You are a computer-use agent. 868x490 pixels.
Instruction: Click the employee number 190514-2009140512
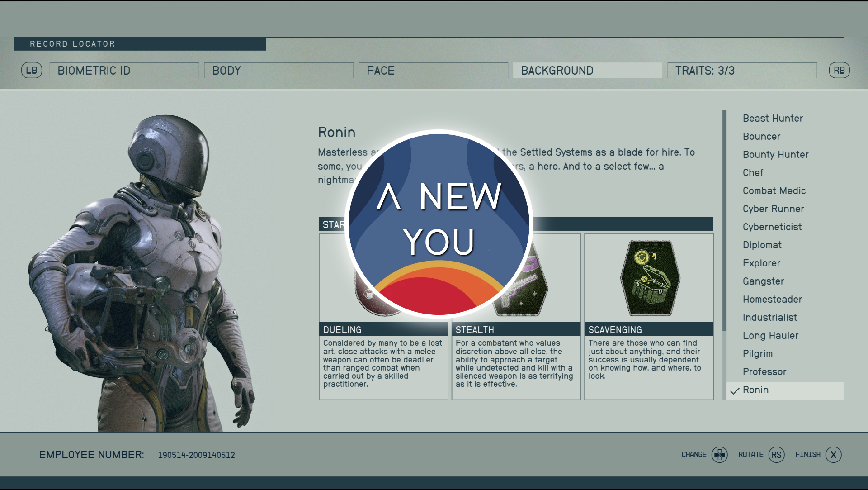pyautogui.click(x=196, y=455)
